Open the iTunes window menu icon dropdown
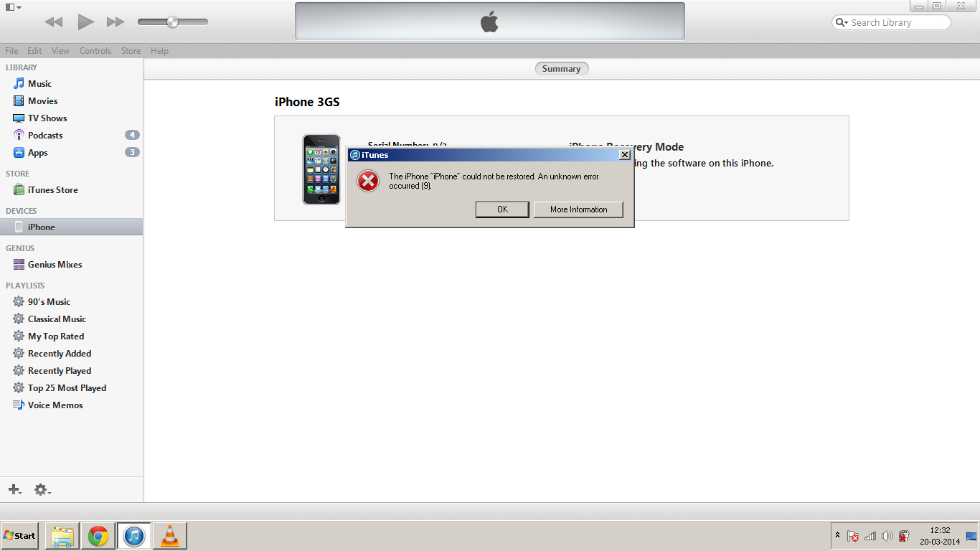The image size is (980, 551). tap(13, 7)
